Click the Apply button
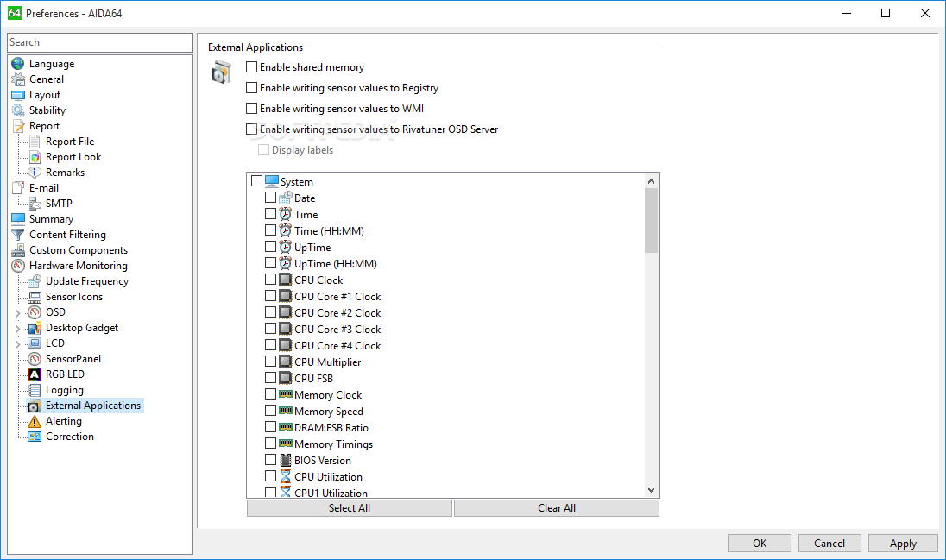Viewport: 946px width, 560px height. click(903, 543)
